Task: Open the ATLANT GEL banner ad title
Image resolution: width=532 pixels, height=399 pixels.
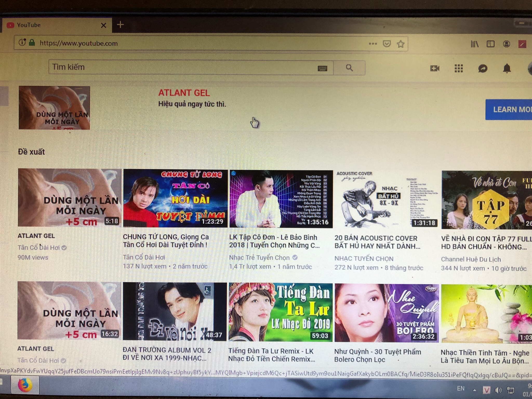Action: 184,93
